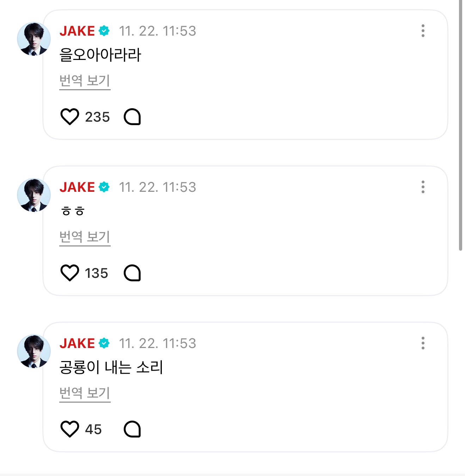Show translation for '공룡이 내는 소리'
The image size is (465, 476).
tap(85, 393)
